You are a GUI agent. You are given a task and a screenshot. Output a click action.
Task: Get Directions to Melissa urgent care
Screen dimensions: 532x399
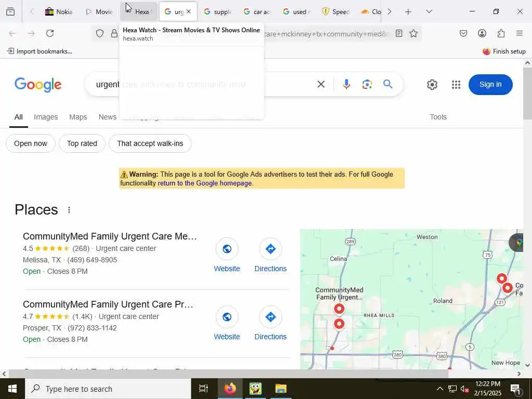tap(270, 256)
